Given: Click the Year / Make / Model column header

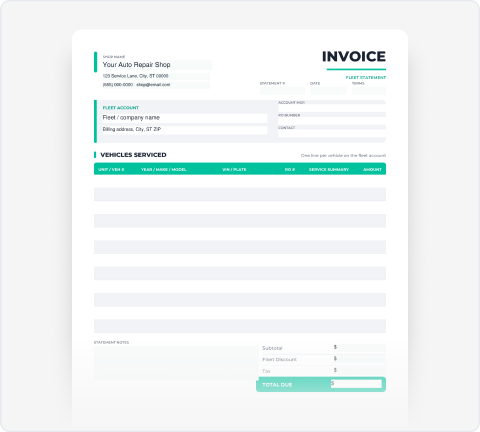Looking at the screenshot, I should 163,169.
